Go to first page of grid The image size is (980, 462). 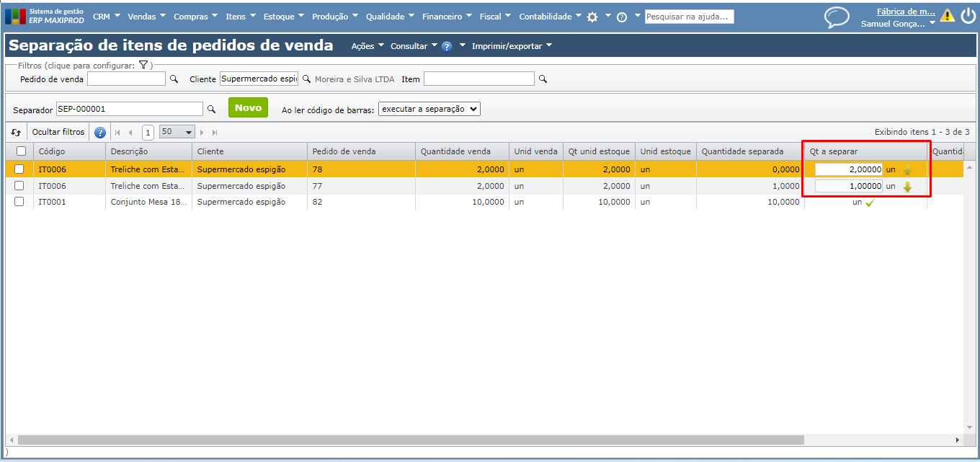pyautogui.click(x=117, y=133)
